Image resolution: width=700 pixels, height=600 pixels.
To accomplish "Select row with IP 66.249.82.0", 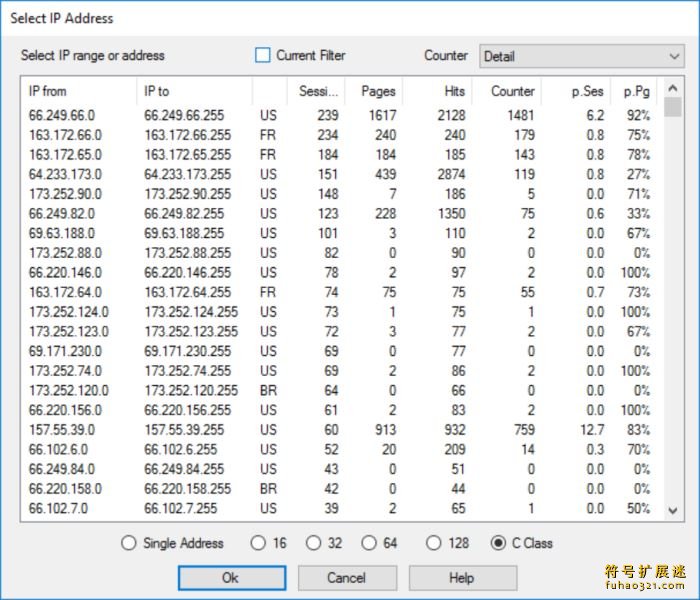I will pyautogui.click(x=340, y=213).
